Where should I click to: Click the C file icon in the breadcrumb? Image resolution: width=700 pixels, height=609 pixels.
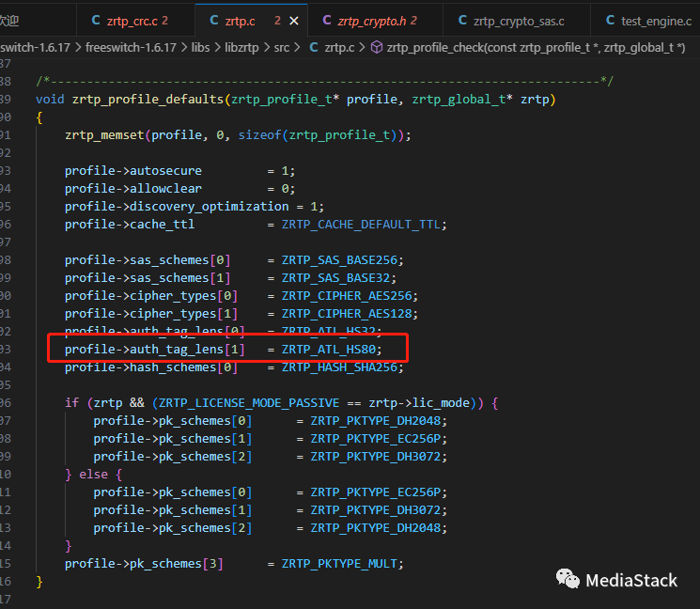314,46
